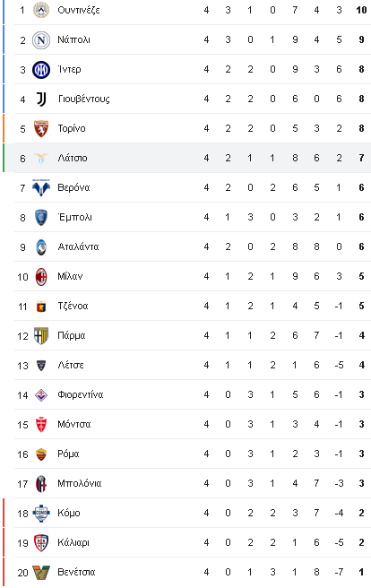
Task: Open the Inter crest icon
Action: [x=41, y=69]
